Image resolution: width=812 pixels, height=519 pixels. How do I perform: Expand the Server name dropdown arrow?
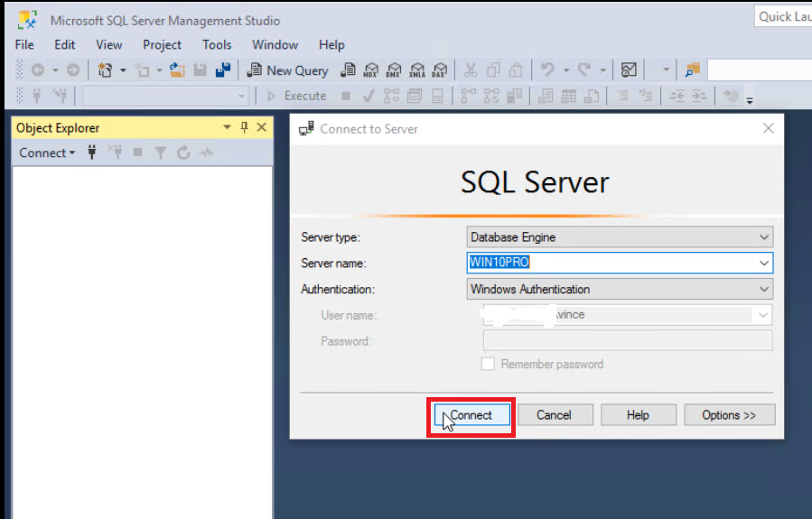point(764,263)
